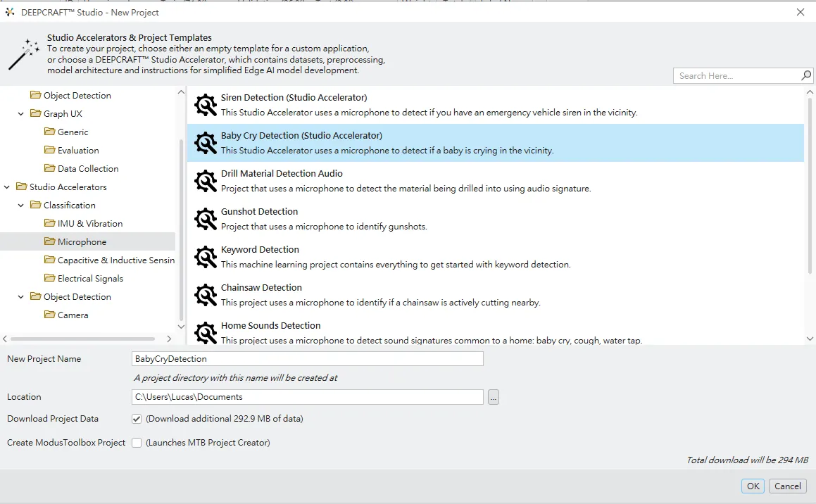Click the Siren Detection accelerator icon
The width and height of the screenshot is (816, 504).
(206, 105)
